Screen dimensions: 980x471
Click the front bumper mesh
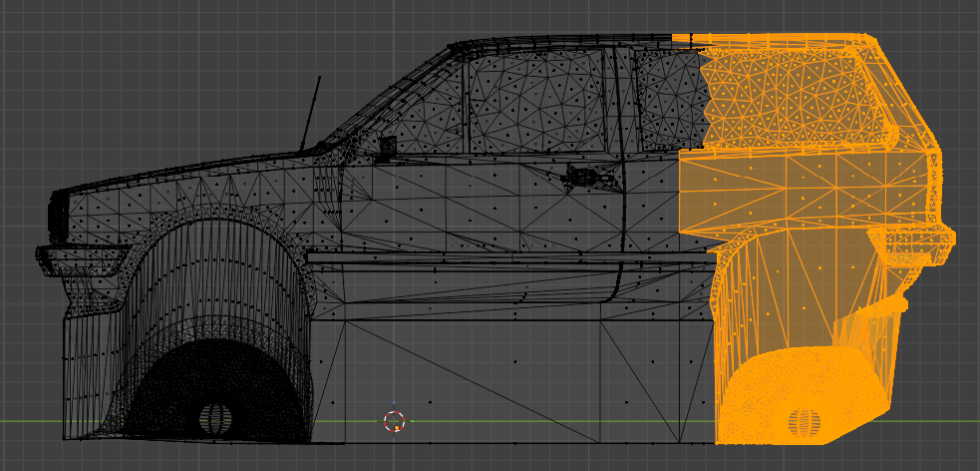(x=80, y=261)
